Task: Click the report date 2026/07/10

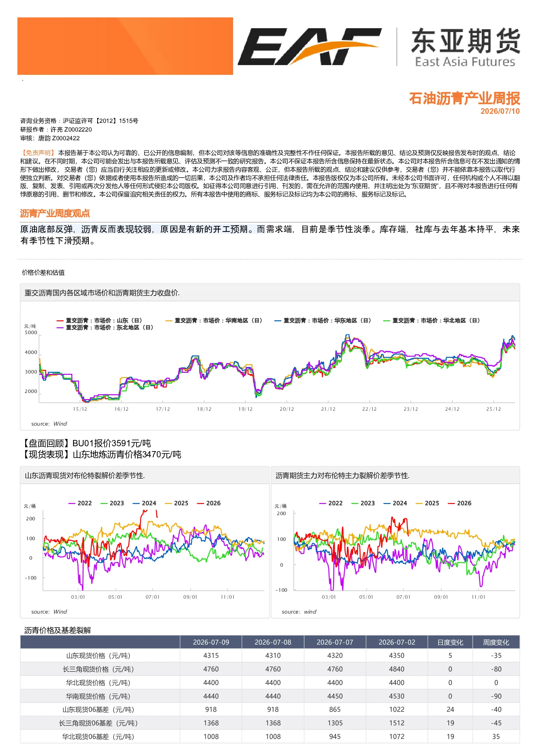Action: pos(500,111)
